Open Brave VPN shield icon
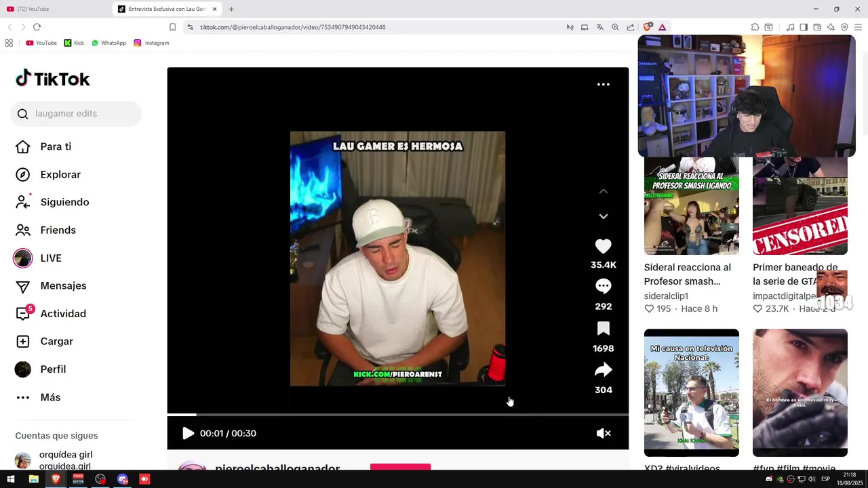The height and width of the screenshot is (488, 868). [x=844, y=27]
